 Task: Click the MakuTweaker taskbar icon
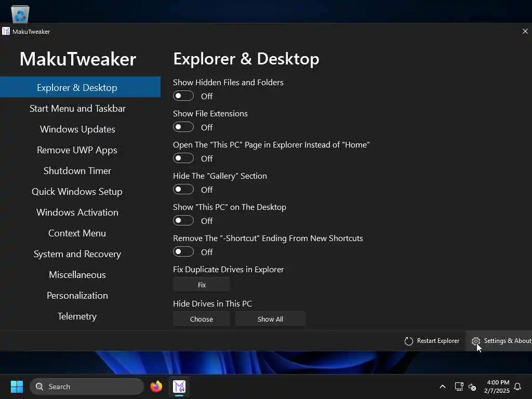click(x=179, y=387)
